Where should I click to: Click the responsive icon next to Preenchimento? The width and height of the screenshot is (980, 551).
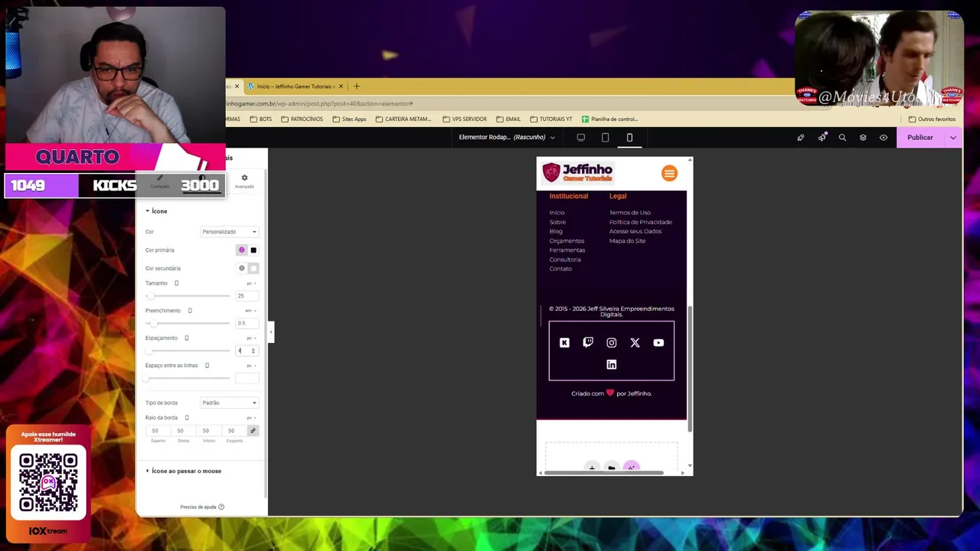[x=190, y=311]
